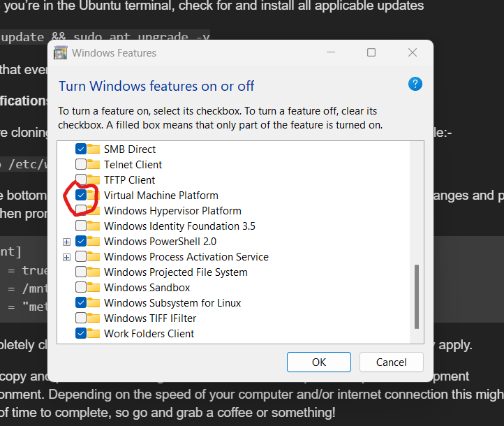
Task: Close the Windows Features window
Action: (413, 52)
